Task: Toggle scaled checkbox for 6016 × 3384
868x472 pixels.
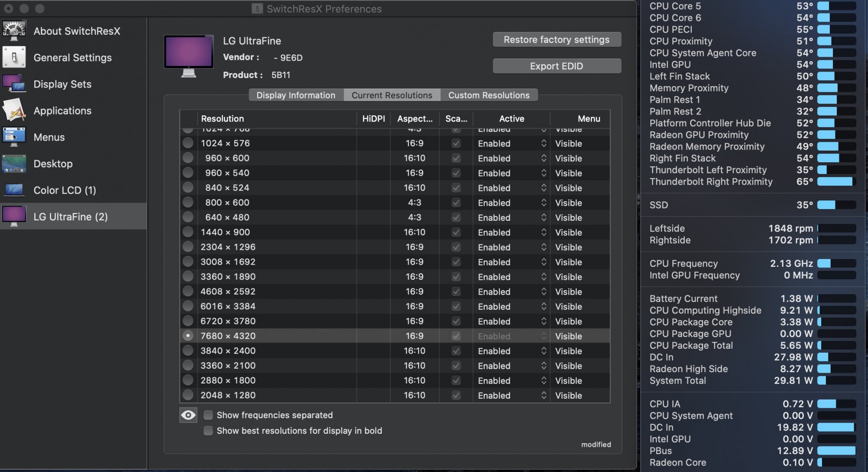Action: click(456, 306)
